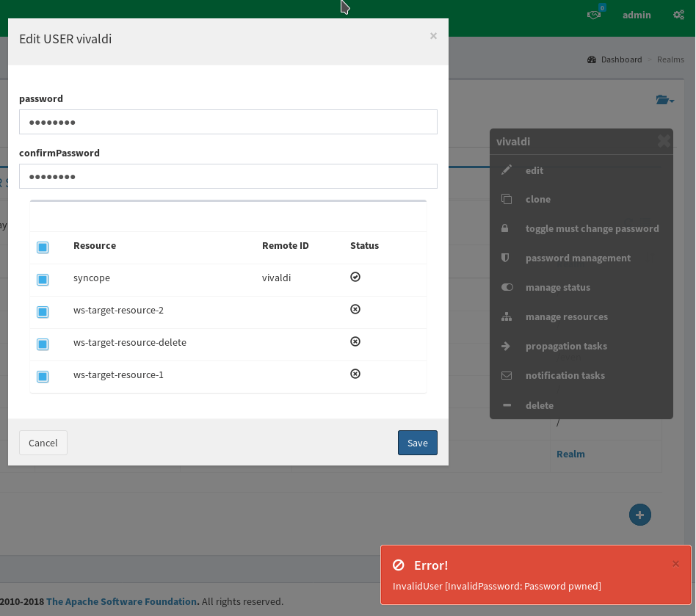Click the Remote ID column header
This screenshot has width=696, height=616.
[285, 245]
